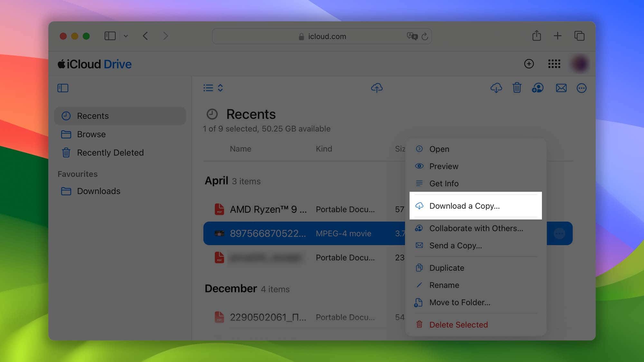Click Delete Selected in context menu
Screen dimensions: 644x362
[458, 325]
